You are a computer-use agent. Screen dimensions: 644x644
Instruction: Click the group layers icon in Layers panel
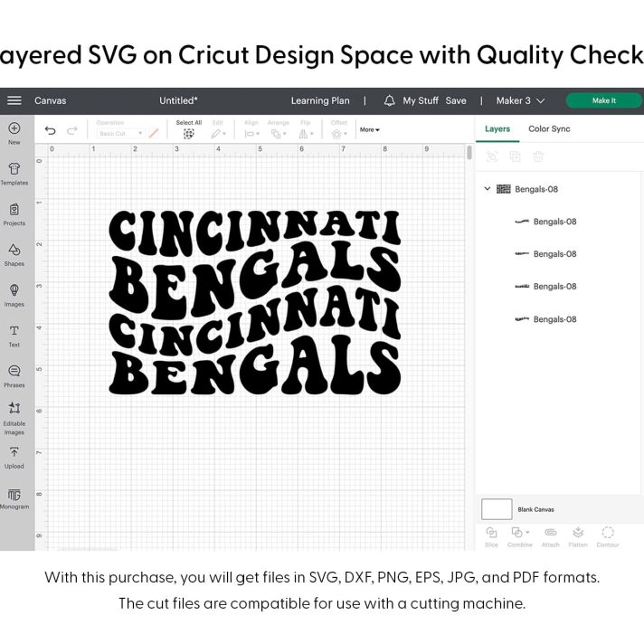tap(492, 156)
